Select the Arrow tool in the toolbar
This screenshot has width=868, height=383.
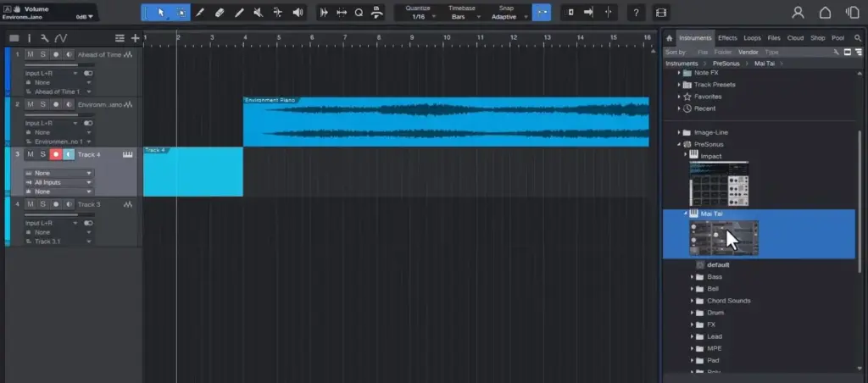coord(160,12)
